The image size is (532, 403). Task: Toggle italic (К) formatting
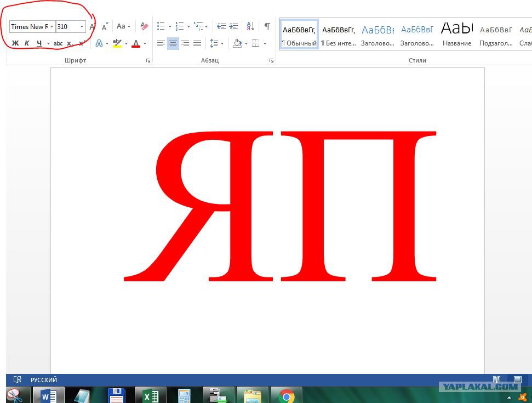pyautogui.click(x=27, y=43)
